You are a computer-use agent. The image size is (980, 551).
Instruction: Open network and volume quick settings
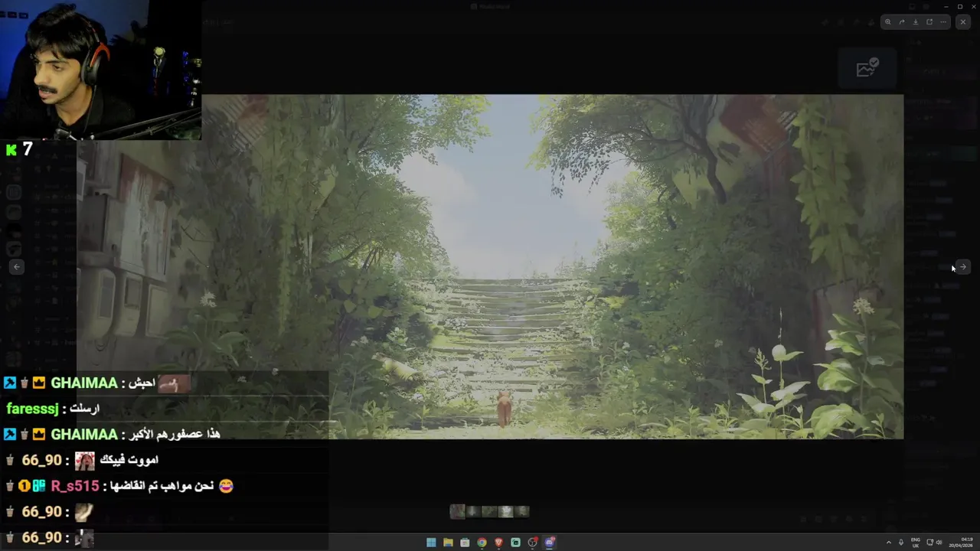(934, 543)
